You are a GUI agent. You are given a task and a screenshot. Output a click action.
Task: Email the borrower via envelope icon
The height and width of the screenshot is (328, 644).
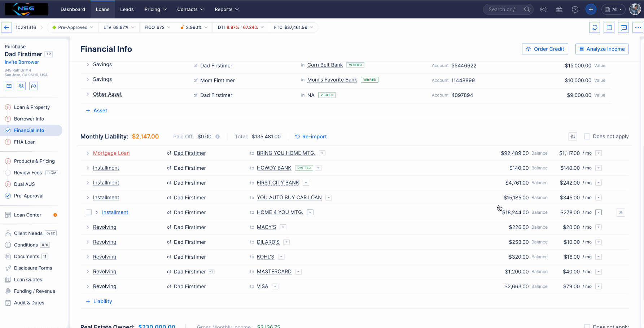(x=9, y=86)
